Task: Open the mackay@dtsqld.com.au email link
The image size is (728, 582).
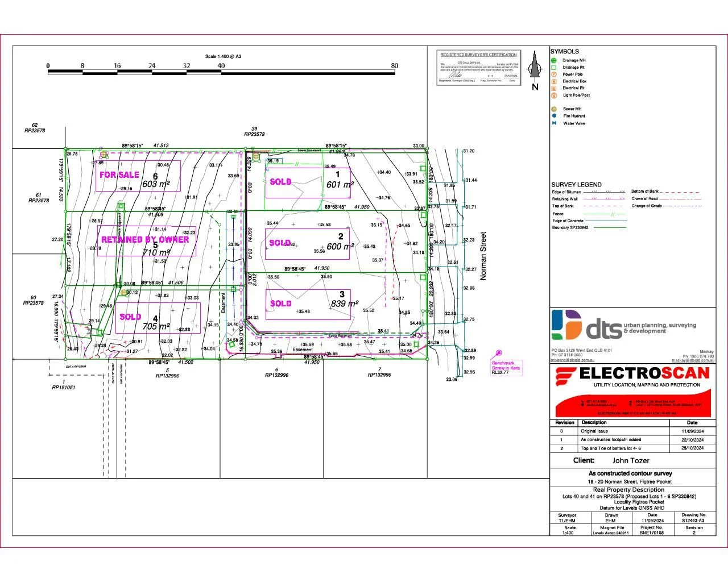Action: (x=693, y=360)
